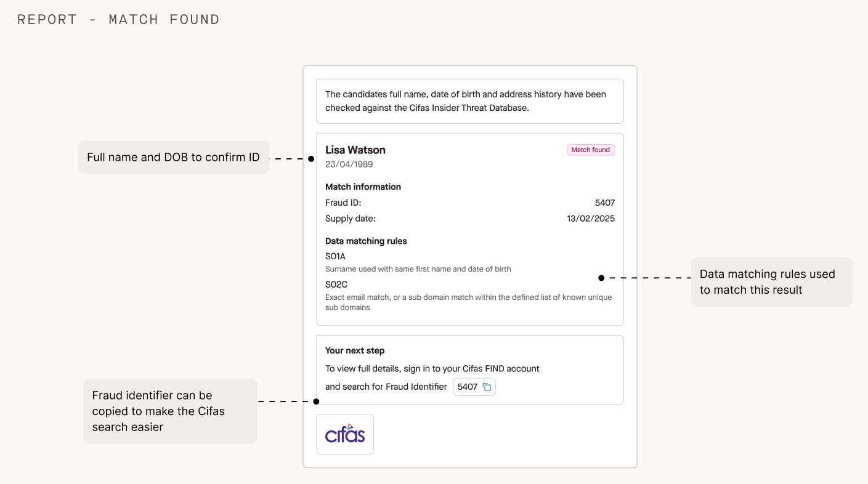Image resolution: width=868 pixels, height=484 pixels.
Task: Toggle the Match found pill on Lisa Watson's record
Action: 590,150
